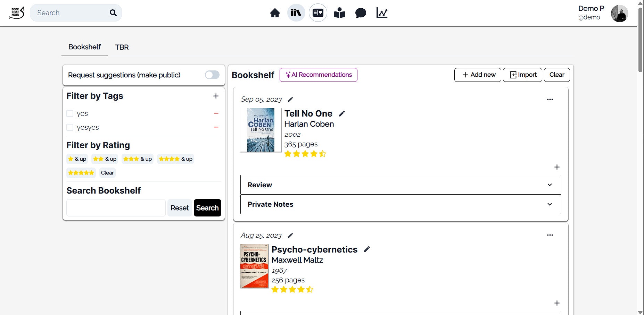Viewport: 644px width, 315px height.
Task: Edit the Tell No One title
Action: tap(342, 113)
